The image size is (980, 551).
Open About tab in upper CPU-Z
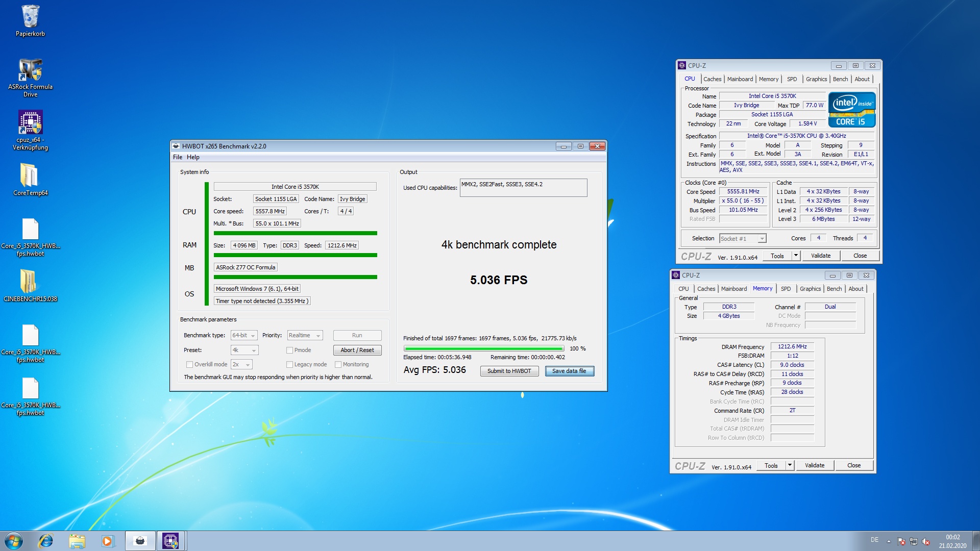point(862,79)
